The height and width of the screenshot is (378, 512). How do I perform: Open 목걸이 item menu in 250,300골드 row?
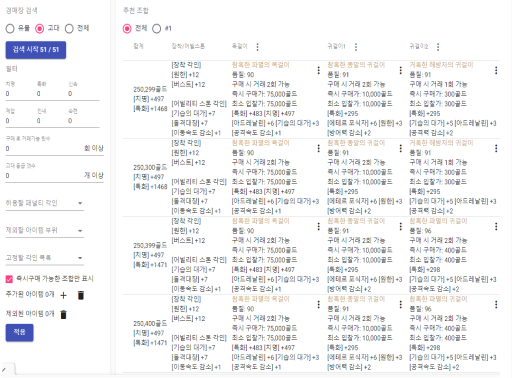coord(319,148)
